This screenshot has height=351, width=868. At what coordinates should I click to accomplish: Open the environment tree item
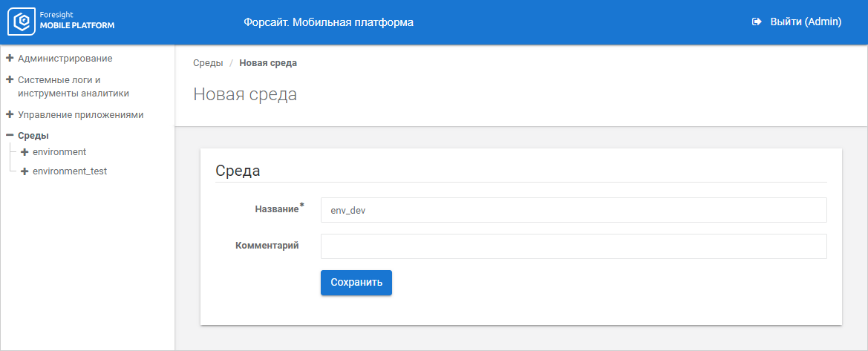point(59,152)
